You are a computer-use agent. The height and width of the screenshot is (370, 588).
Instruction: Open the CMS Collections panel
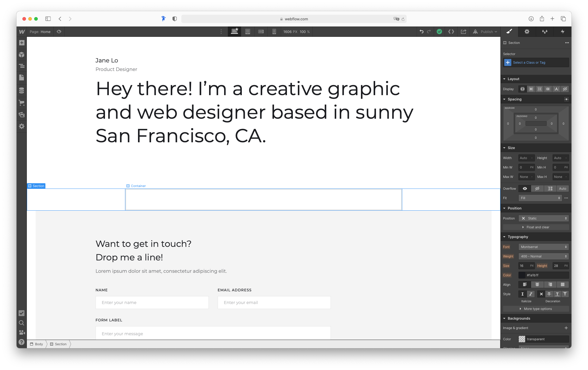pyautogui.click(x=21, y=90)
